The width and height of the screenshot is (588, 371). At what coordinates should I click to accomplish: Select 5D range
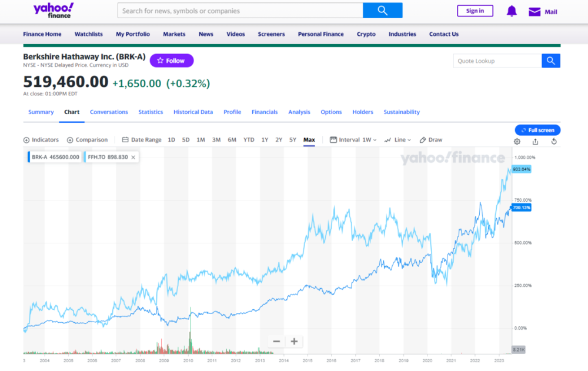pyautogui.click(x=186, y=139)
